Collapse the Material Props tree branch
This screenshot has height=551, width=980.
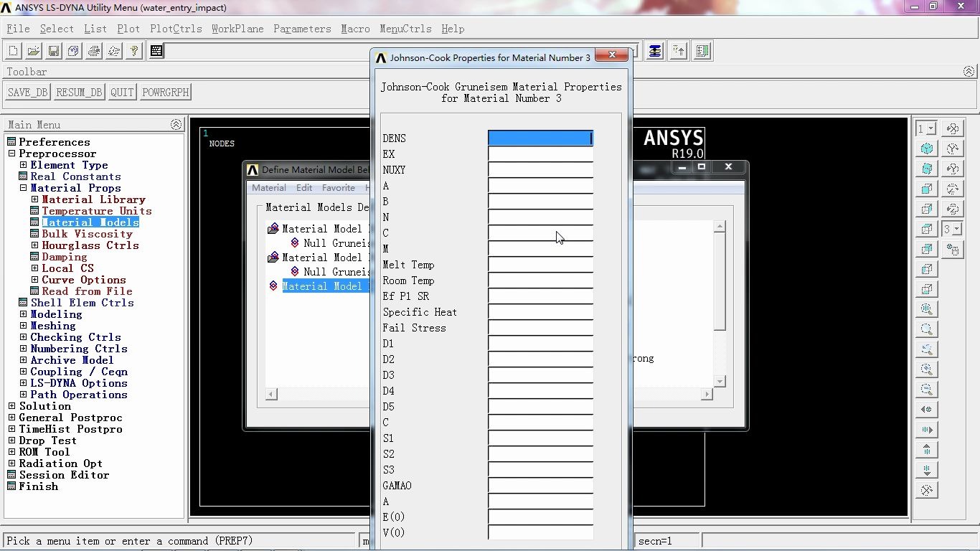tap(22, 188)
